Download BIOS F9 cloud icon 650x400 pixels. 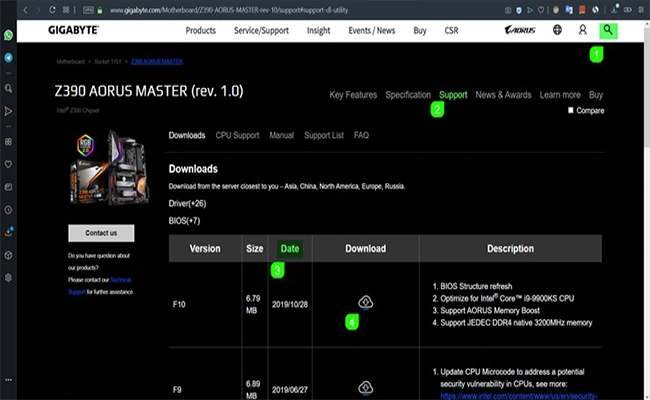pyautogui.click(x=366, y=388)
